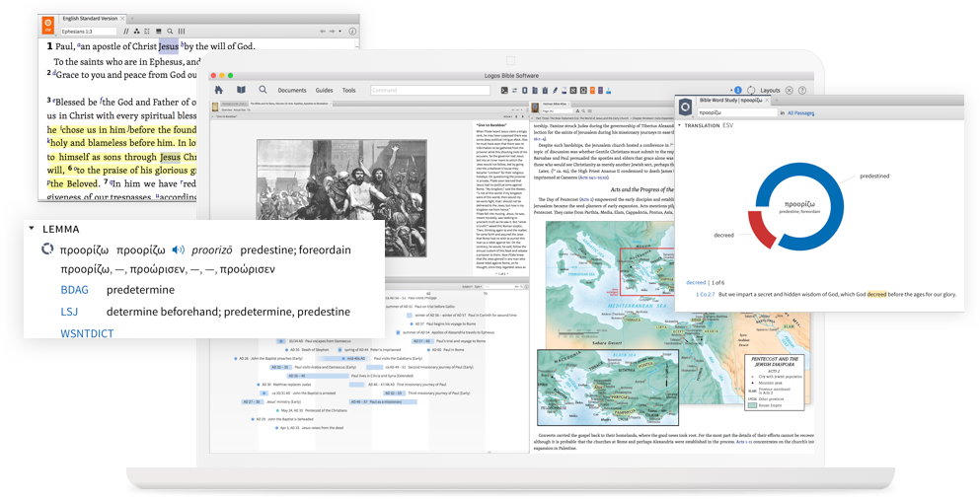Click the command prompt shortcut icon
The width and height of the screenshot is (980, 499).
504,91
